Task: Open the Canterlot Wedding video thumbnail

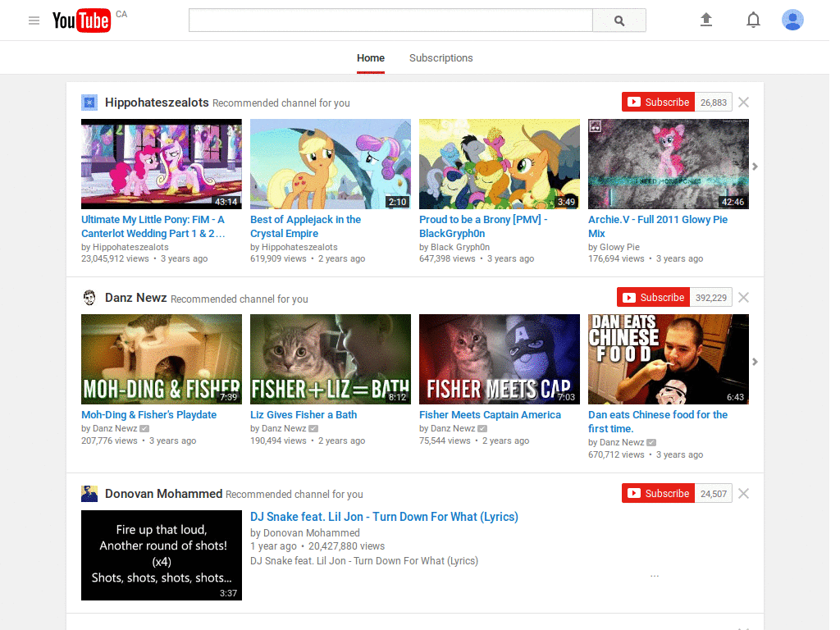Action: point(162,164)
